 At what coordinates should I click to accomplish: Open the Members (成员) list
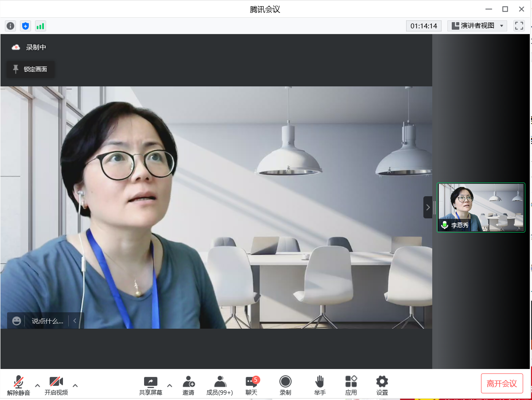[x=219, y=385]
